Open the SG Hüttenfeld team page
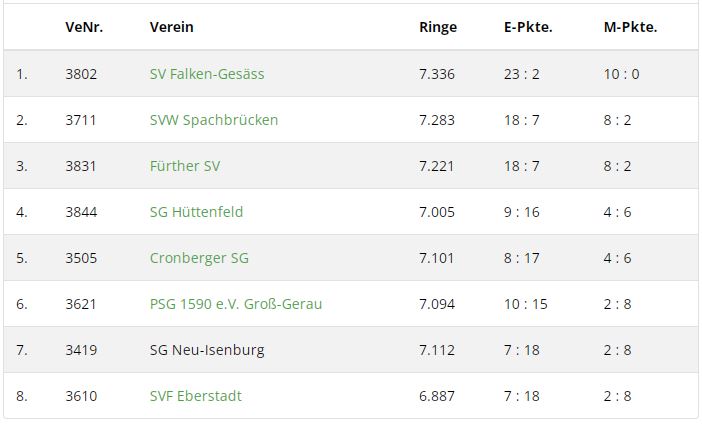The image size is (702, 424). coord(196,212)
